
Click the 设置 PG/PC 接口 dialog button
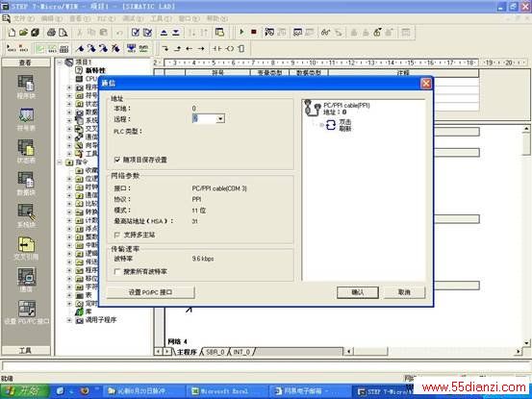(x=151, y=292)
